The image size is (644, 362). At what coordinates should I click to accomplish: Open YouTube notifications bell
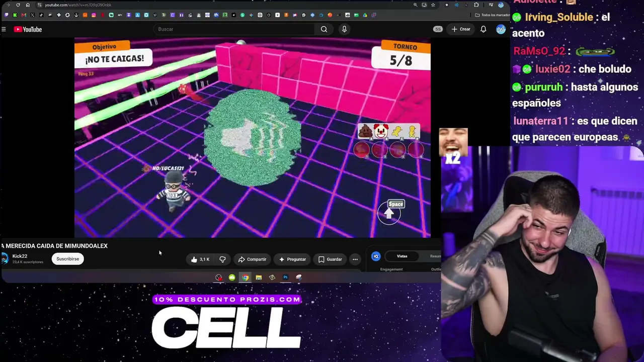pos(483,29)
